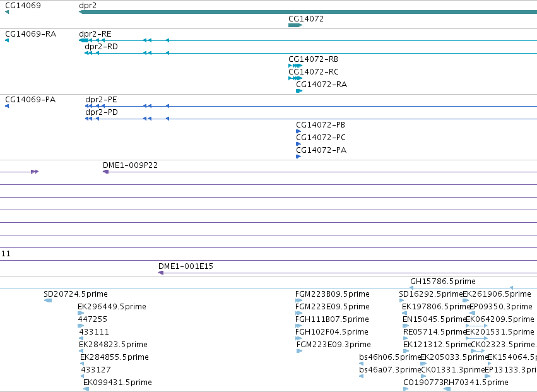The image size is (537, 392).
Task: Open the dpr2-PE coding sequence label
Action: tap(101, 100)
